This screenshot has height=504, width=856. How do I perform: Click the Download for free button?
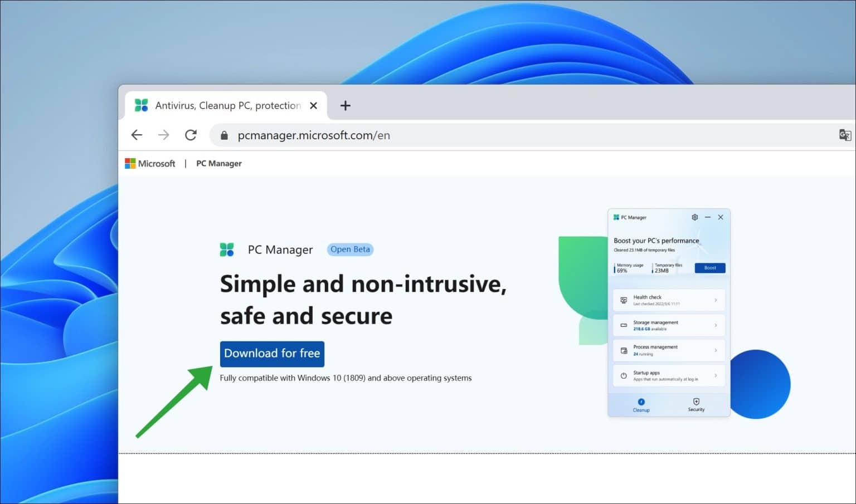tap(272, 354)
